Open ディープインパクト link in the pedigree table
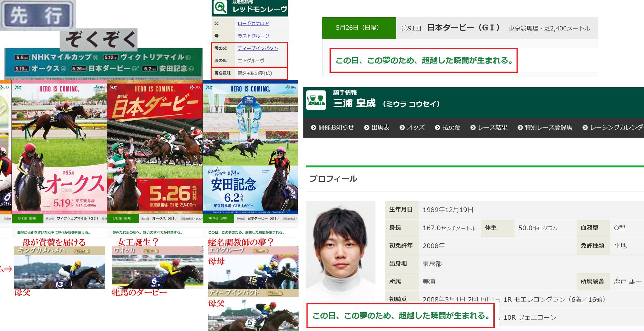This screenshot has height=331, width=644. click(x=258, y=48)
